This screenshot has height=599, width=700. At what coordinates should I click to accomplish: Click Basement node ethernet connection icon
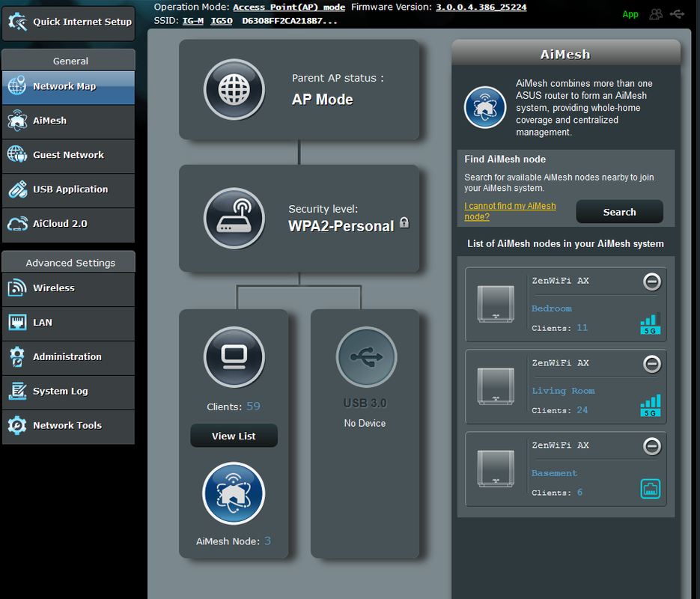(651, 489)
